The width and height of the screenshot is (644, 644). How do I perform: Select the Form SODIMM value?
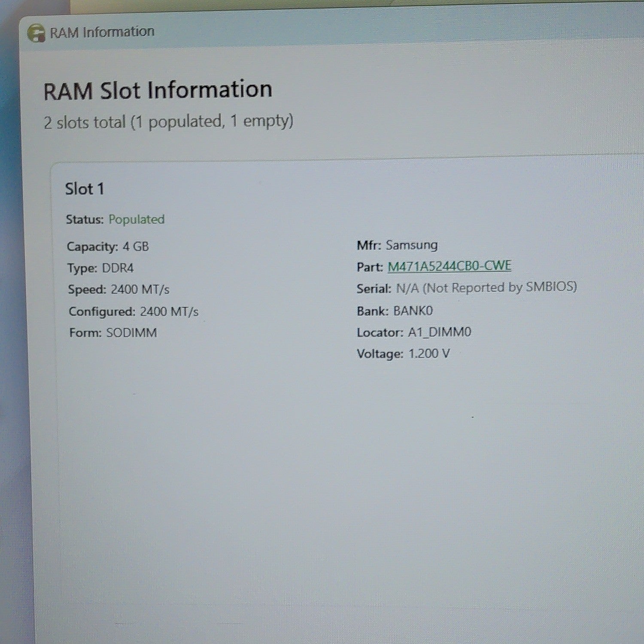coord(132,333)
